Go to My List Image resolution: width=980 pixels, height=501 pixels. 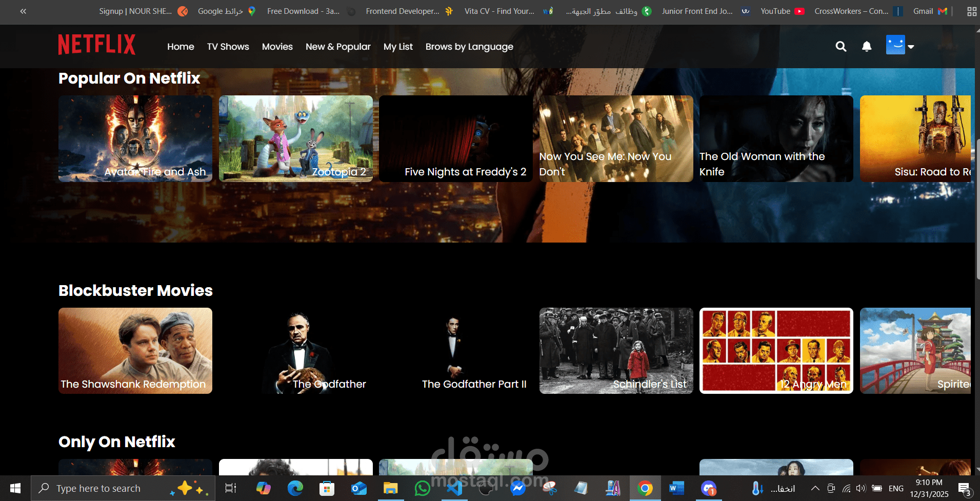(x=398, y=47)
